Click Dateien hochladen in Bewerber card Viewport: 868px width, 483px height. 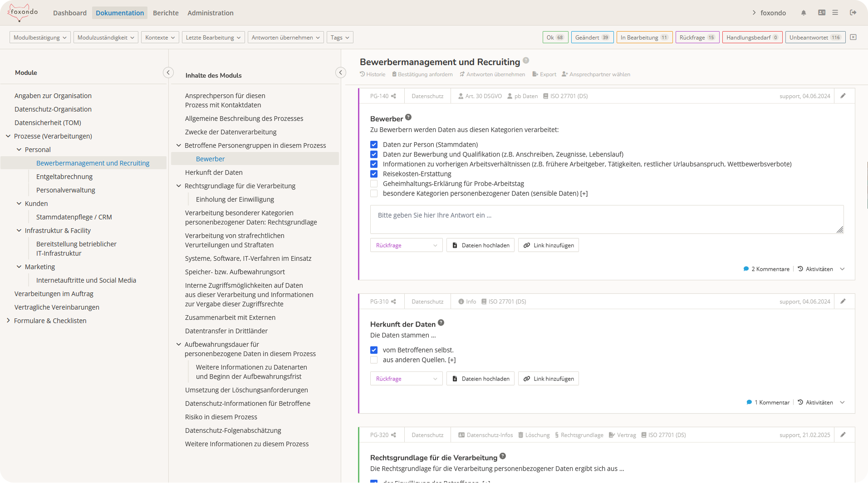(x=481, y=245)
